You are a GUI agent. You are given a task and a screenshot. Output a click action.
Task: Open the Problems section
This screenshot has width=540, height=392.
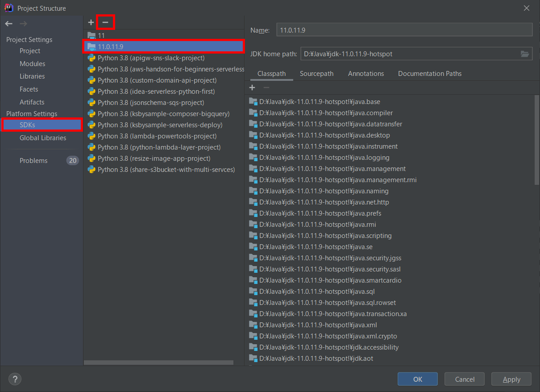point(33,161)
